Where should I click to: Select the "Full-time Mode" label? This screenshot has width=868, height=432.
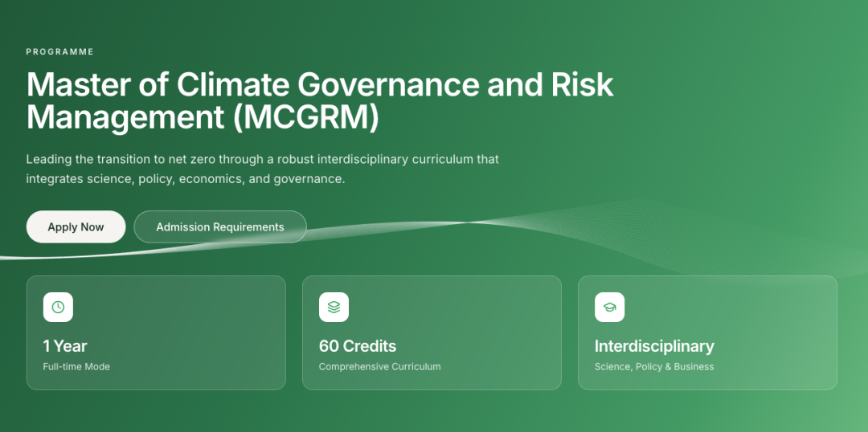(76, 367)
